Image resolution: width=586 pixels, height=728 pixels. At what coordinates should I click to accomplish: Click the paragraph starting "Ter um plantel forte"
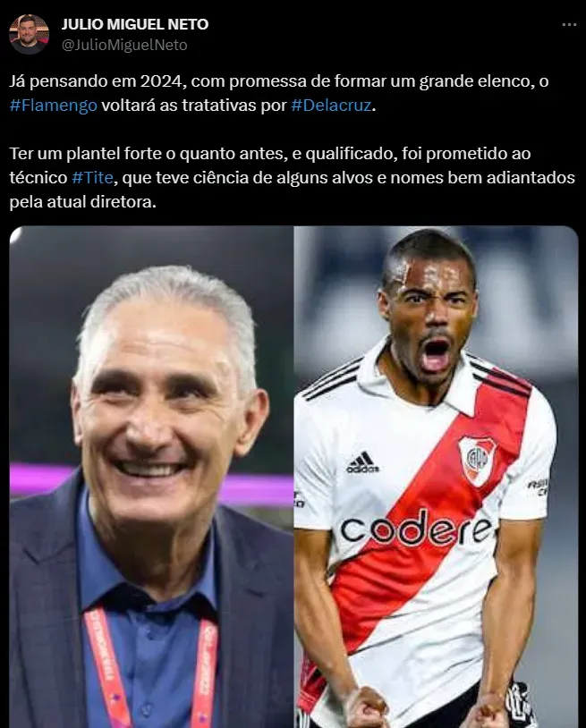(292, 178)
